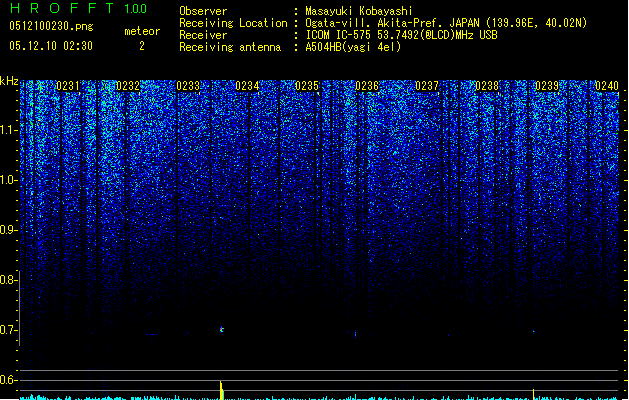The image size is (629, 400).
Task: Click the 0232 time marker
Action: tap(128, 86)
